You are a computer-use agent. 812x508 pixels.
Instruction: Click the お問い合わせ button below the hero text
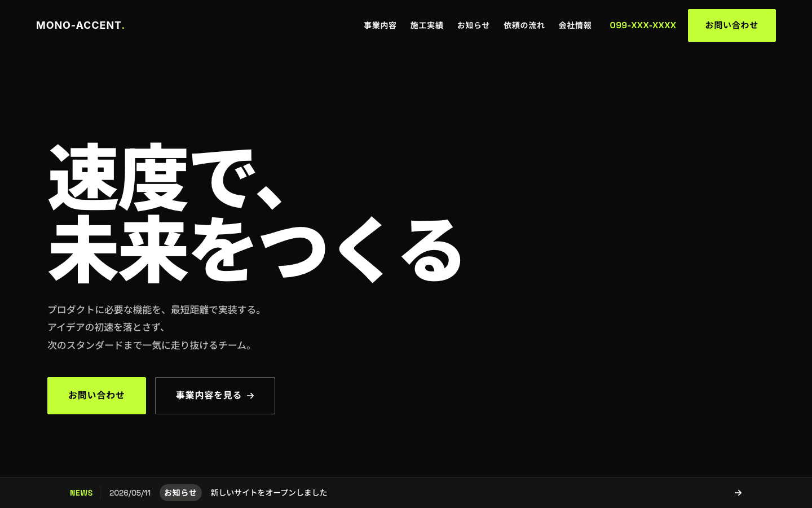96,396
